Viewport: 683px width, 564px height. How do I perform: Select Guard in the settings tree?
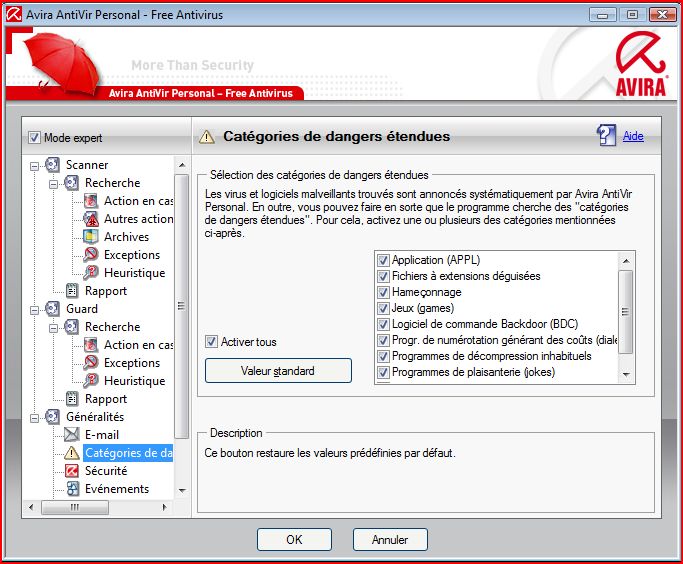pyautogui.click(x=82, y=308)
